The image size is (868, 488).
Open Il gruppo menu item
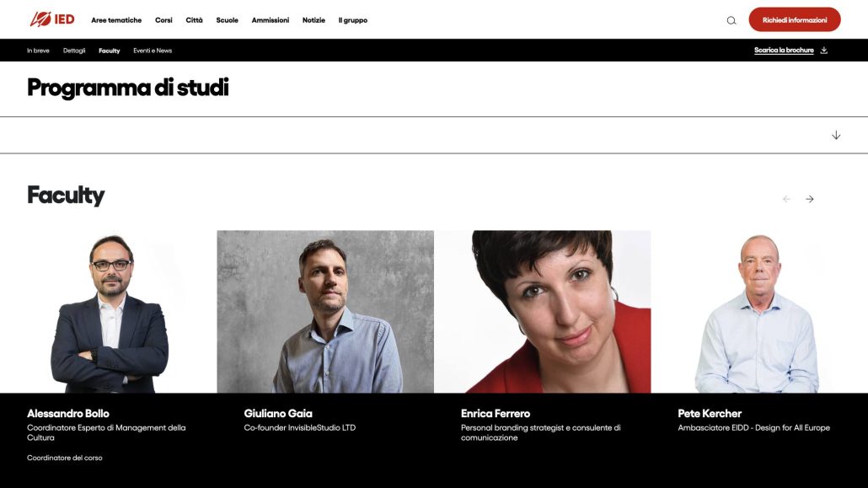click(352, 20)
